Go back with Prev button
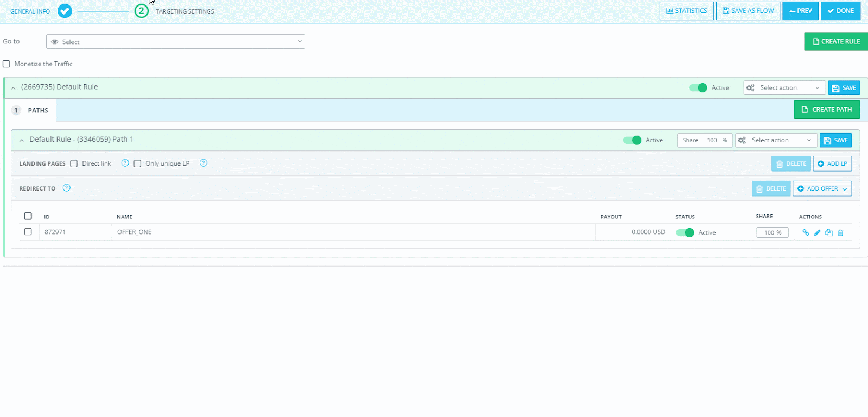Image resolution: width=868 pixels, height=417 pixels. (x=800, y=11)
